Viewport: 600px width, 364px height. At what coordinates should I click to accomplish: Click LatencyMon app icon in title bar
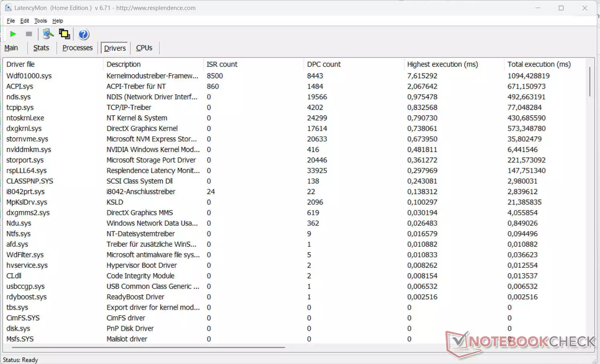pyautogui.click(x=8, y=8)
